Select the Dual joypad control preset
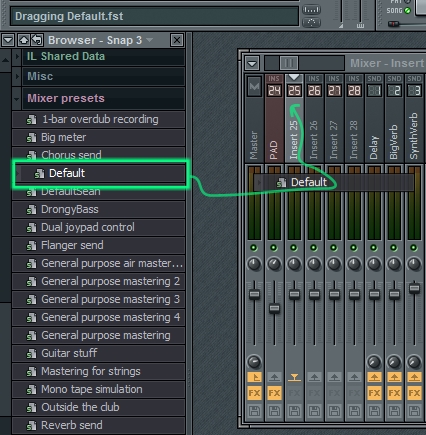Screen dimensions: 426x435 tap(98, 227)
